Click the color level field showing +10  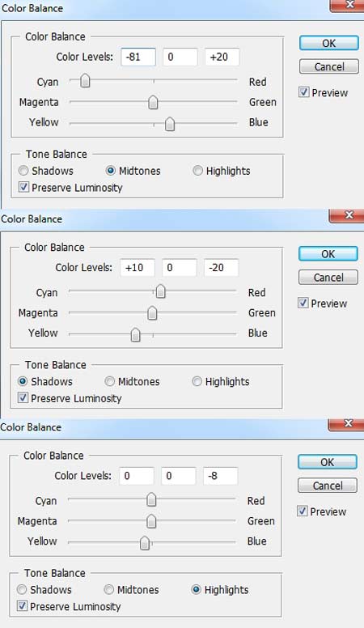pos(138,268)
